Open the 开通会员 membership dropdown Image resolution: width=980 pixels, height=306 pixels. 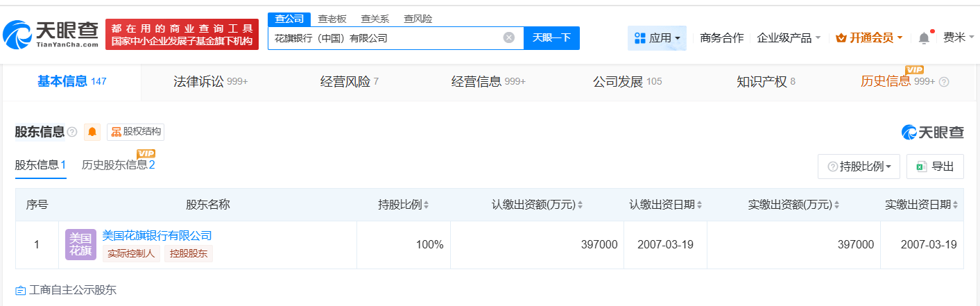(x=870, y=38)
